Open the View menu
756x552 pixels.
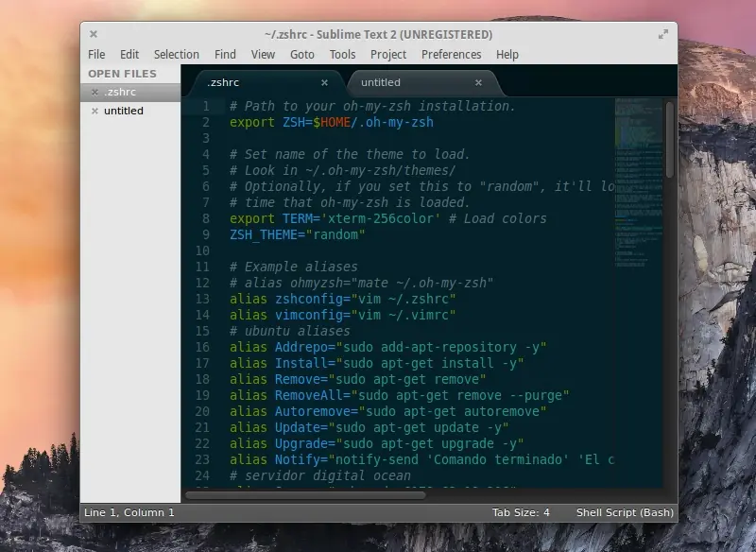(263, 55)
